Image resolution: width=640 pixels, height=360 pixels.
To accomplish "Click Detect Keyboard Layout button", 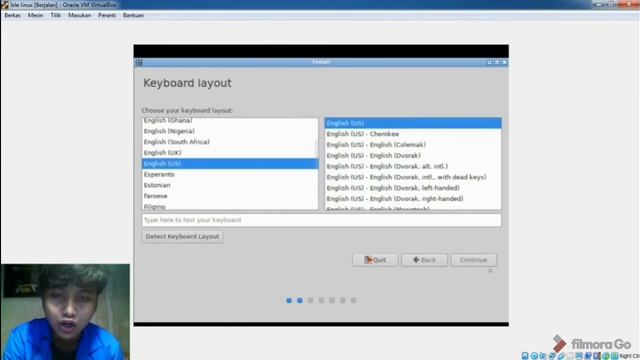I will pyautogui.click(x=182, y=237).
